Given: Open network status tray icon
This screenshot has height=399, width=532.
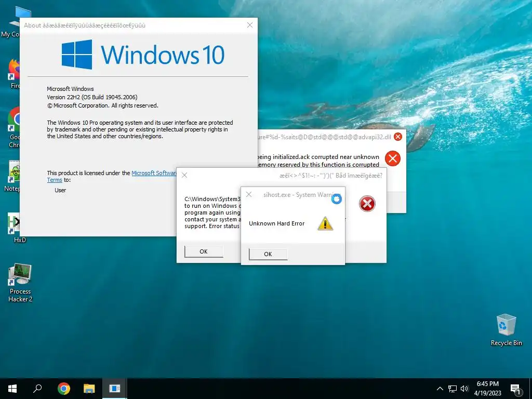Looking at the screenshot, I should (453, 389).
